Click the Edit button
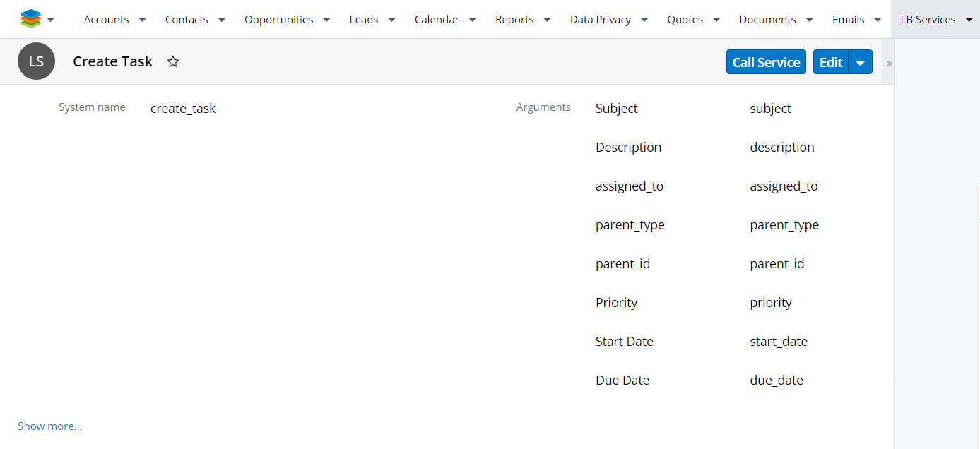 click(831, 62)
